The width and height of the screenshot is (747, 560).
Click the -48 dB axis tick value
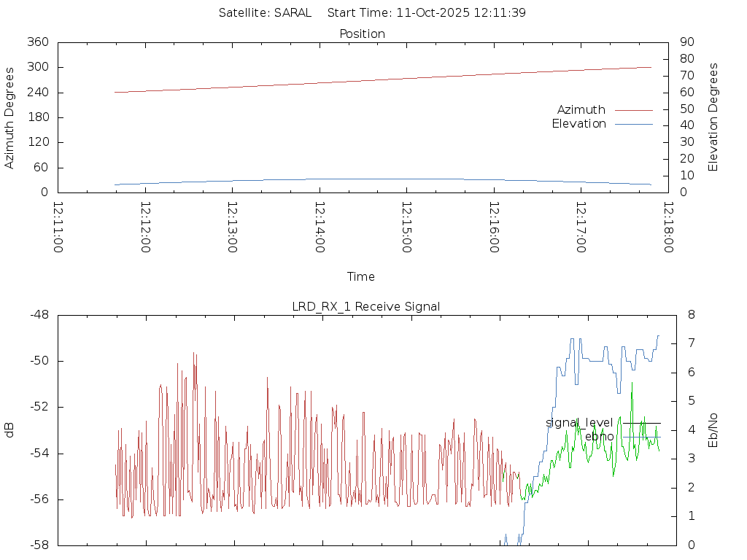(x=39, y=315)
